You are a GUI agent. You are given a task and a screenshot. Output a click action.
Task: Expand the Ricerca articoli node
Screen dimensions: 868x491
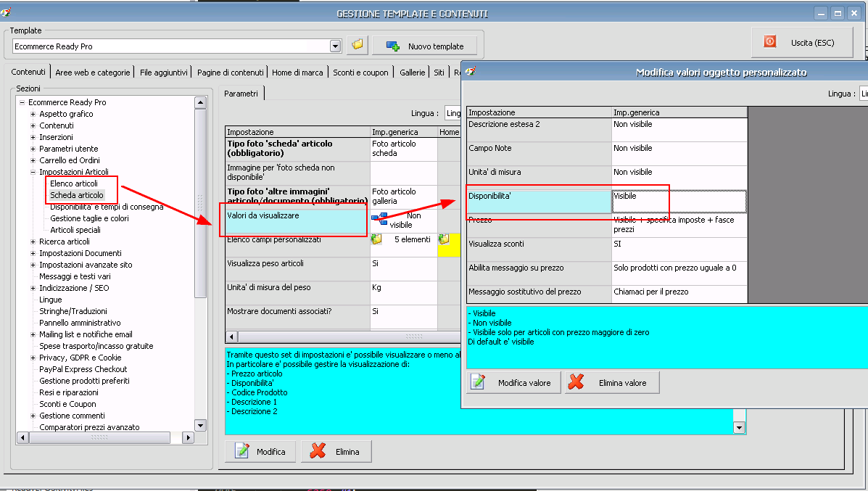coord(33,242)
